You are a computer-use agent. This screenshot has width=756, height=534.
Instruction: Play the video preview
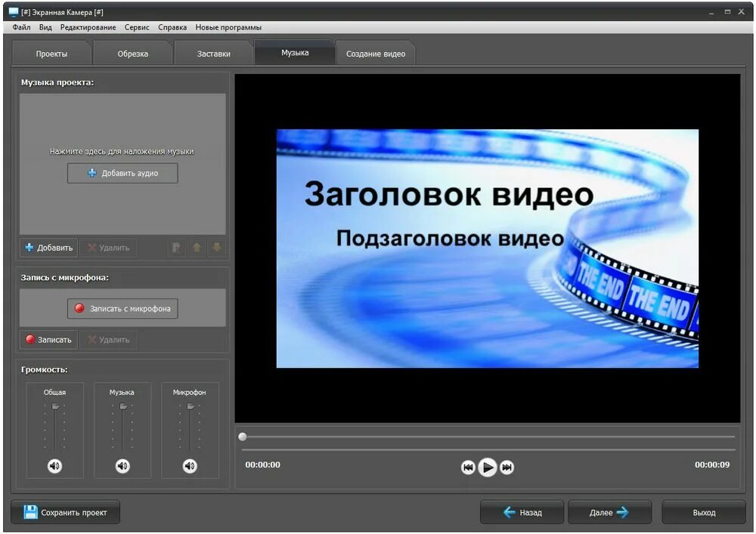[x=488, y=468]
